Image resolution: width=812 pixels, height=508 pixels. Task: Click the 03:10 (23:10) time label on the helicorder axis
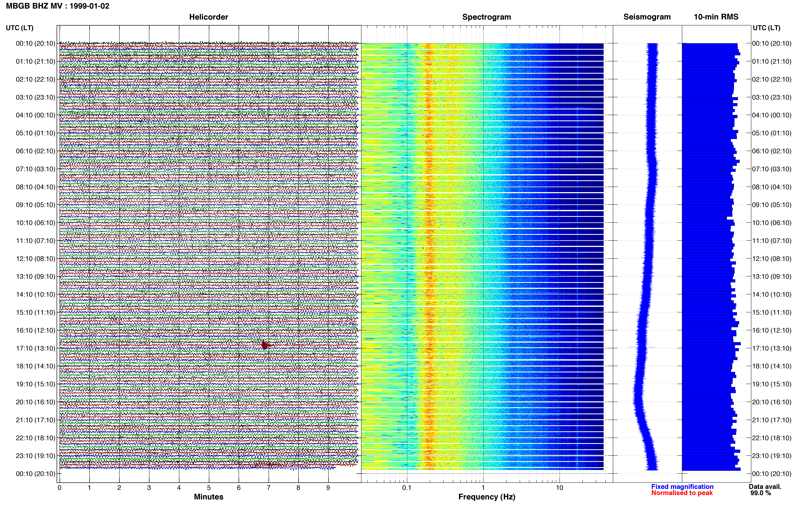point(36,97)
